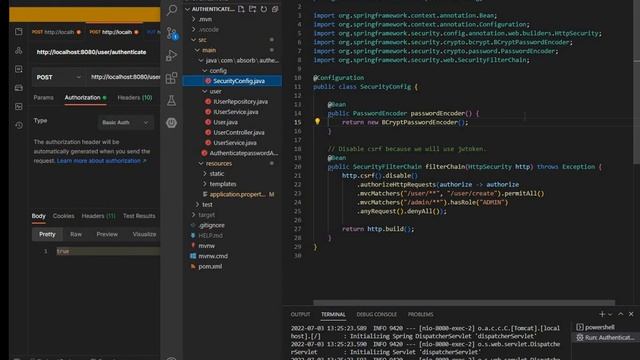Open Postman Mock Servers sidebar icon
The height and width of the screenshot is (360, 640).
(x=19, y=88)
